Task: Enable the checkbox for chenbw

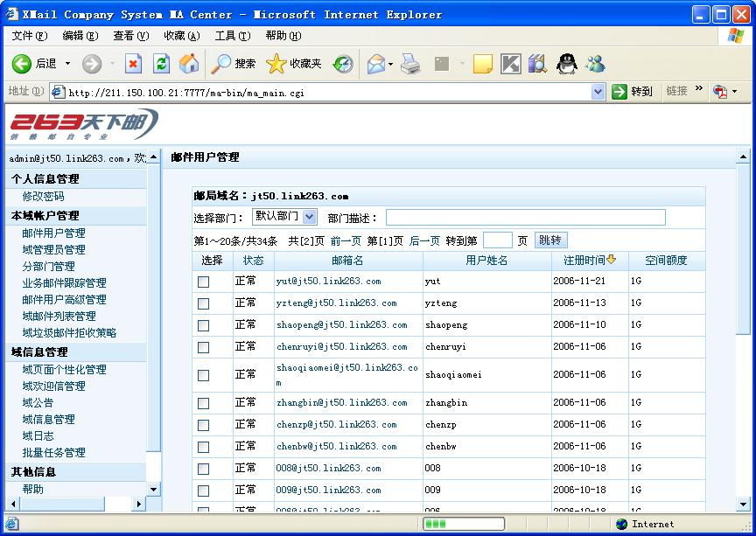Action: coord(204,447)
